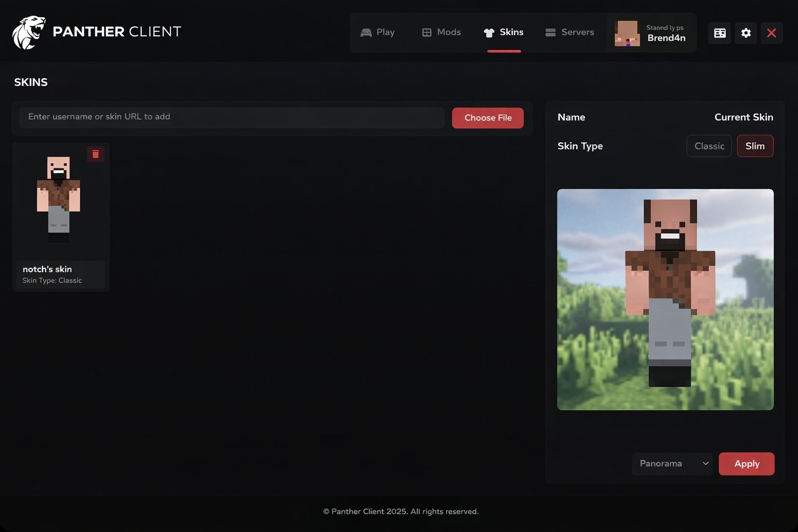This screenshot has width=798, height=532.
Task: Click the username or skin URL input field
Action: 232,117
